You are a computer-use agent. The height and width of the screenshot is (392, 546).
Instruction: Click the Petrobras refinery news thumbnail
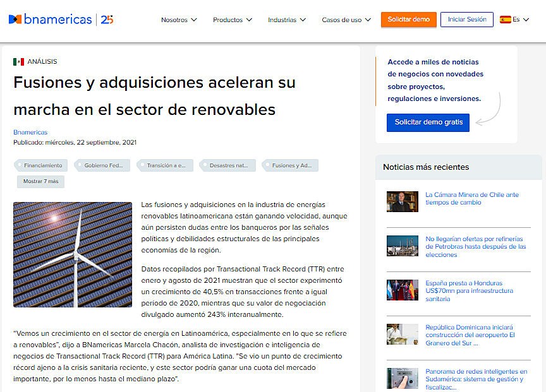coord(402,246)
